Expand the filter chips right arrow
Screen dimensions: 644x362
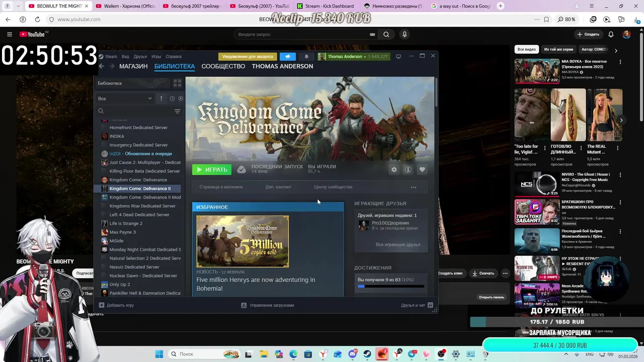pos(616,50)
